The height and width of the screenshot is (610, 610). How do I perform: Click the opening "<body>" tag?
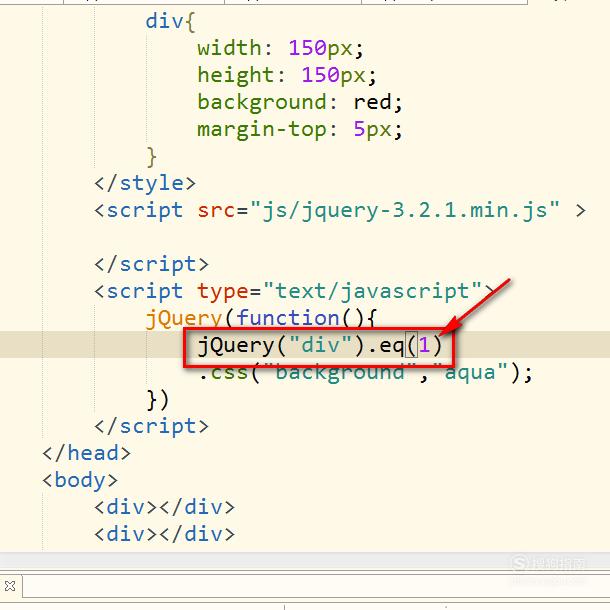[80, 480]
